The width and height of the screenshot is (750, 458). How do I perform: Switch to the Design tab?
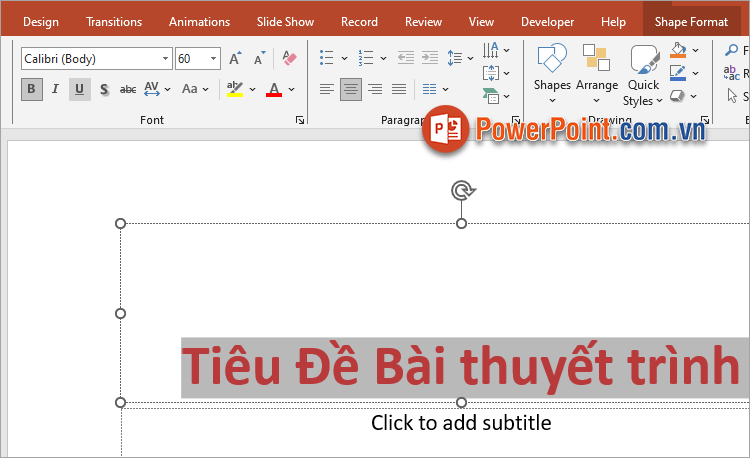[x=41, y=22]
